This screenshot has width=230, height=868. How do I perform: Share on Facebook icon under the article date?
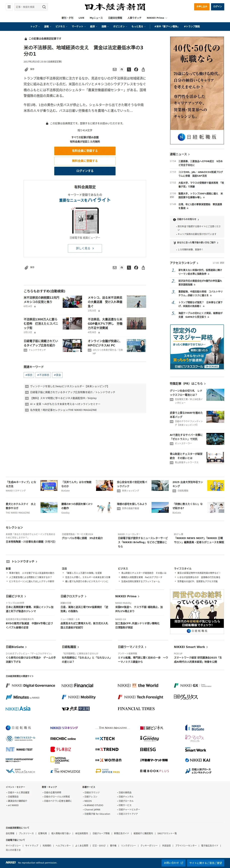[136, 69]
